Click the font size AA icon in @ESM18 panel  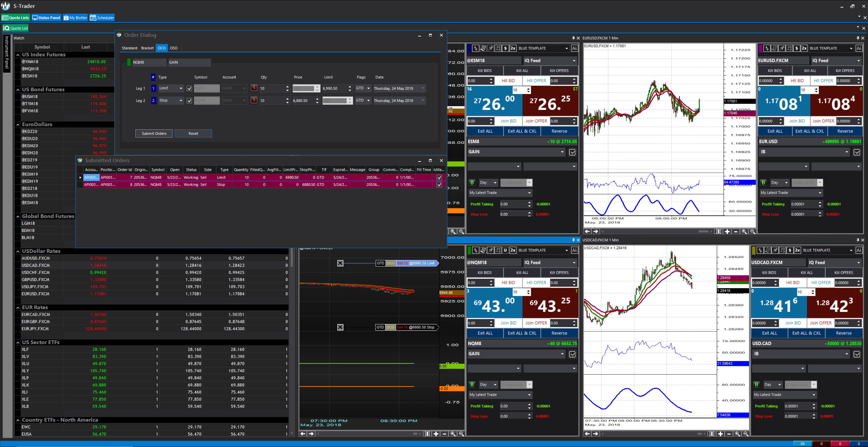pyautogui.click(x=575, y=49)
